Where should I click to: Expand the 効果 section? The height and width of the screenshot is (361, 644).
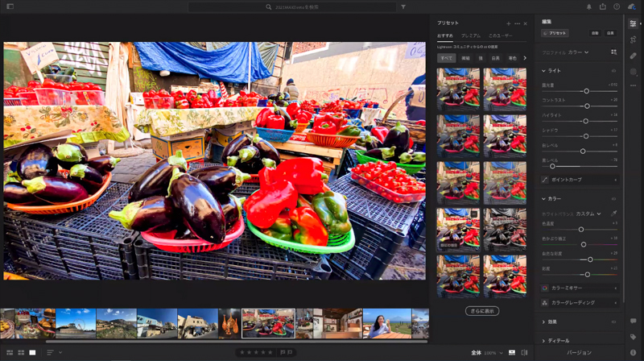543,322
